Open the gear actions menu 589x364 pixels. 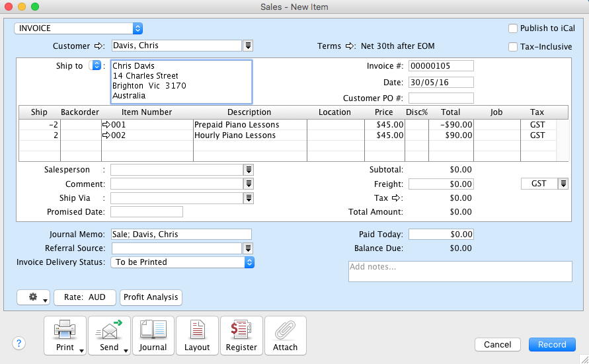34,297
